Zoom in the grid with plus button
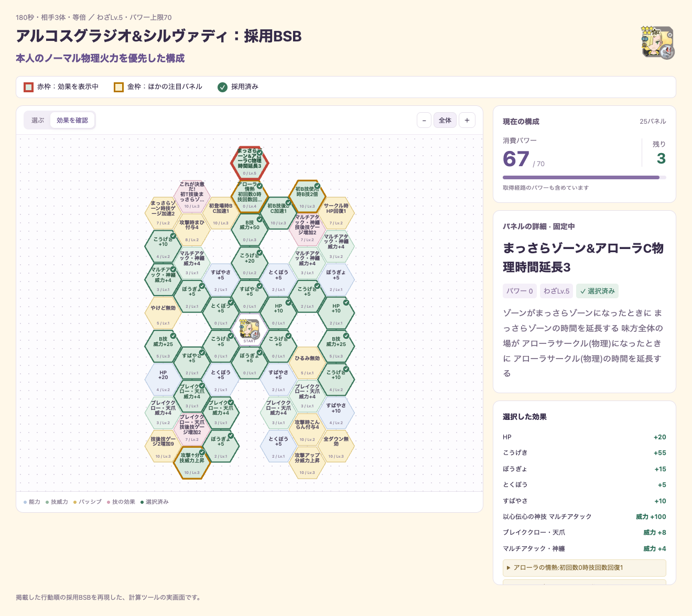 [x=467, y=120]
